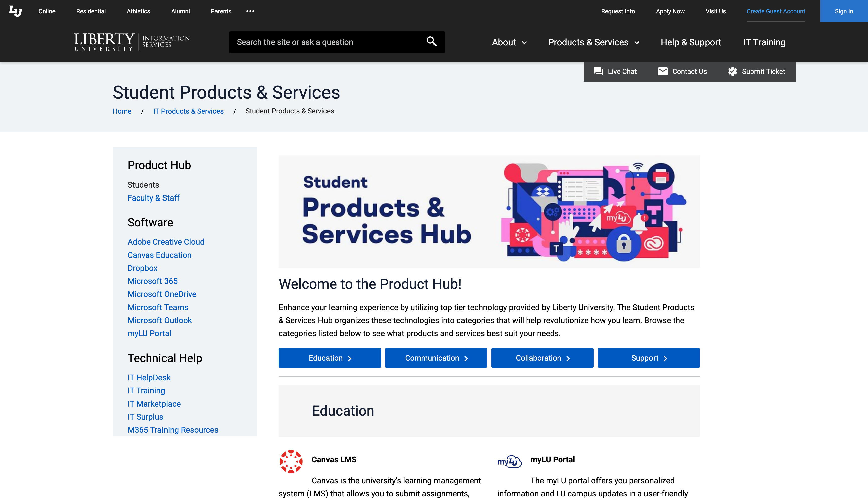Open Faculty & Staff product hub link
The height and width of the screenshot is (500, 868).
pyautogui.click(x=153, y=198)
